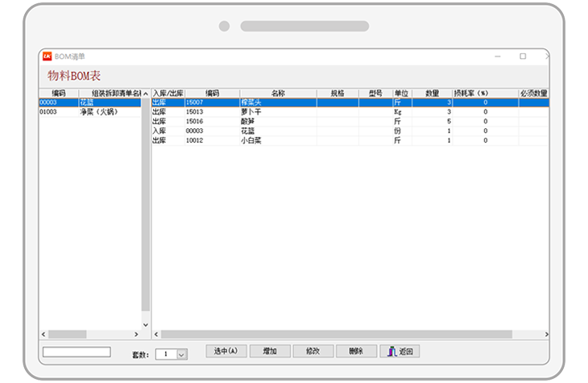Click the search input field at bottom left
588x383 pixels.
point(77,352)
